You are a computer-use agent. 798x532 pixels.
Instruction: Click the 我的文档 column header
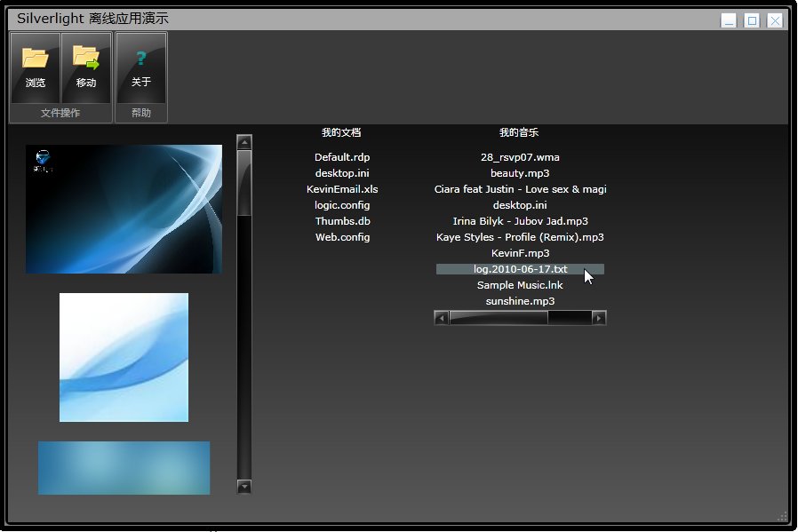[341, 132]
